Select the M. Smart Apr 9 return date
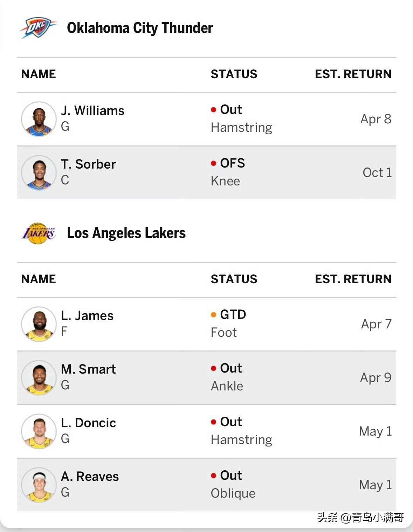Image resolution: width=413 pixels, height=532 pixels. (376, 377)
